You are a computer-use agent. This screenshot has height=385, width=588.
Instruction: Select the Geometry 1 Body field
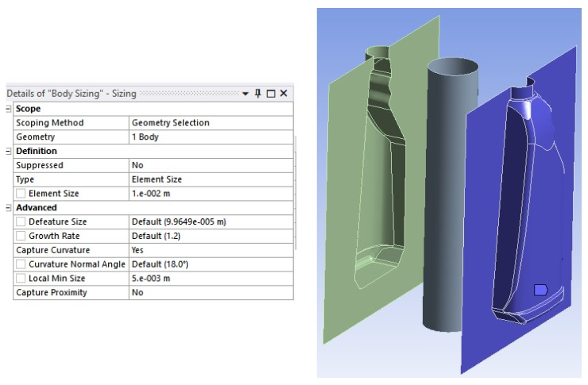pos(210,137)
